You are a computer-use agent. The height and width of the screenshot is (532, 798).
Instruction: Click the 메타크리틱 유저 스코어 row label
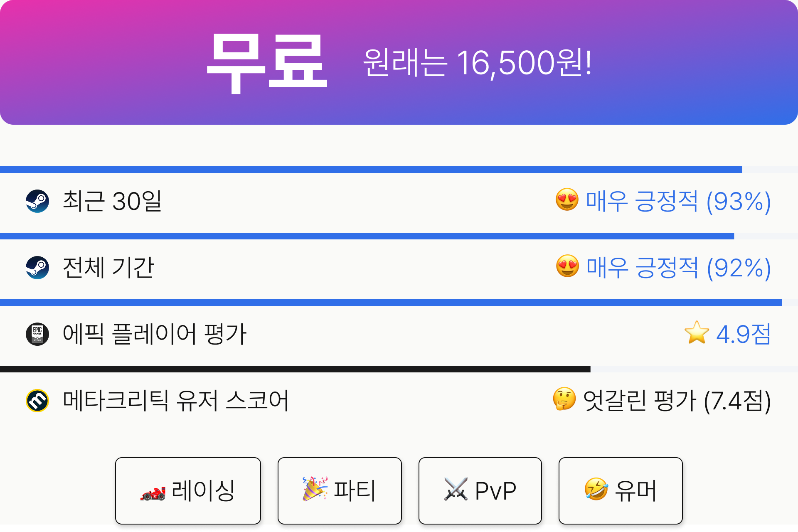click(176, 401)
